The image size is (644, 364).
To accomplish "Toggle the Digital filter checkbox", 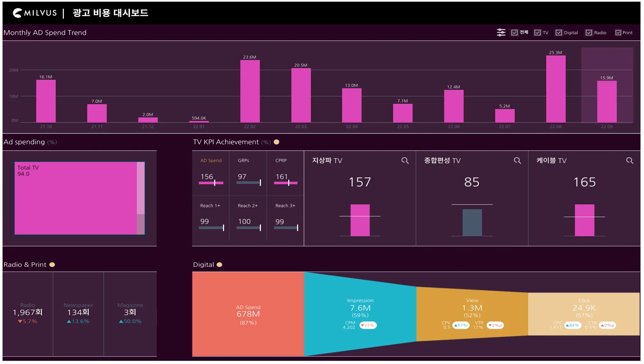I will point(558,33).
